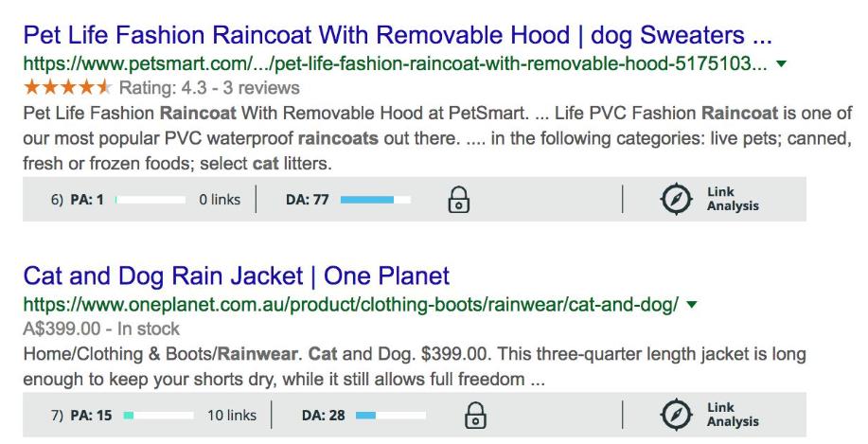Open the Link Analysis label for the PetSmart result
This screenshot has height=444, width=868.
pyautogui.click(x=733, y=200)
